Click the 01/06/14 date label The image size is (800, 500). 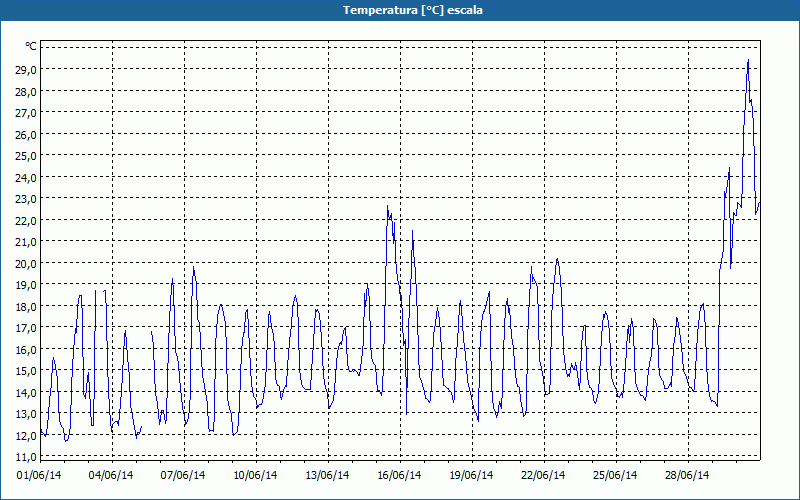pyautogui.click(x=39, y=476)
